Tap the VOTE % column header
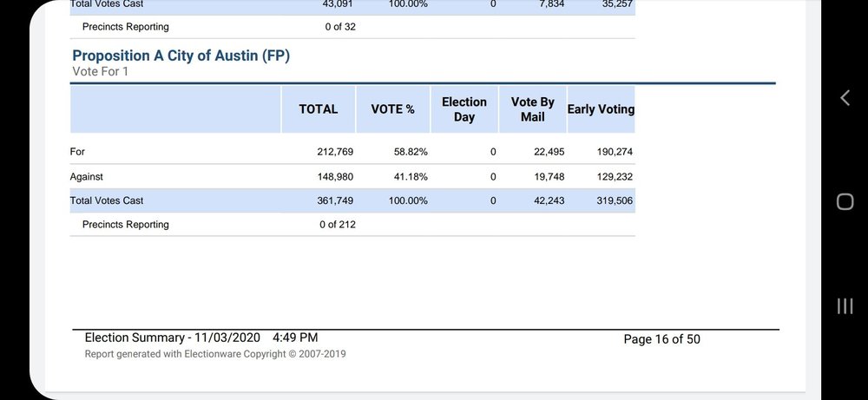Image resolution: width=868 pixels, height=400 pixels. coord(392,109)
